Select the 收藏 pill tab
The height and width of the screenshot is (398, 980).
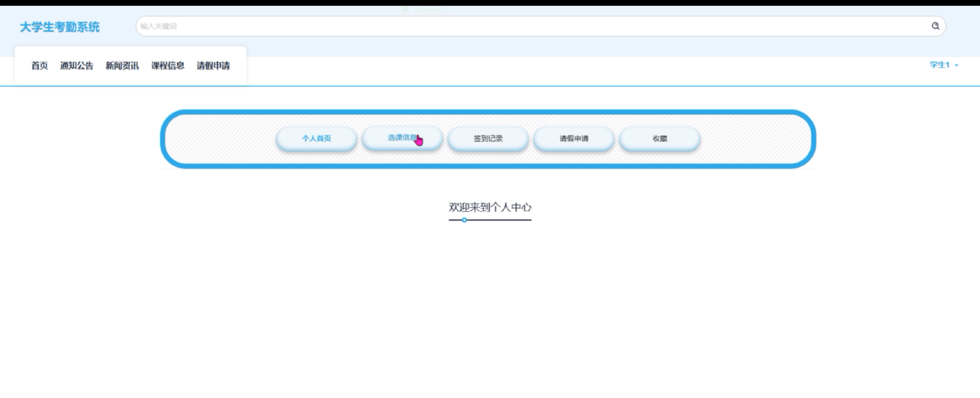(660, 139)
